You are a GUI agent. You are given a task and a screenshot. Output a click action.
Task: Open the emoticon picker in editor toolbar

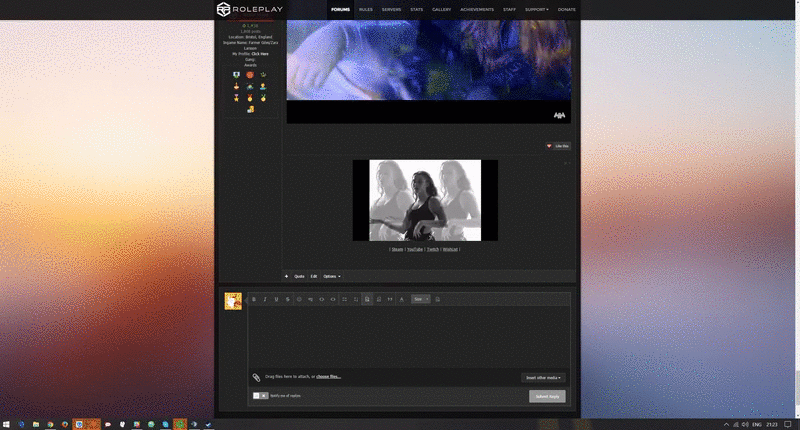[x=299, y=299]
